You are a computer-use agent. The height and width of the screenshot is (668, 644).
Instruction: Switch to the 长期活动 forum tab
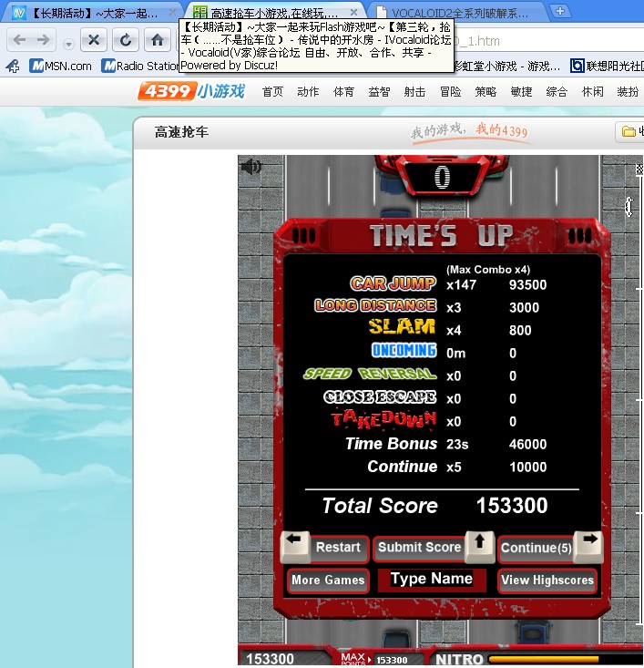click(x=92, y=13)
